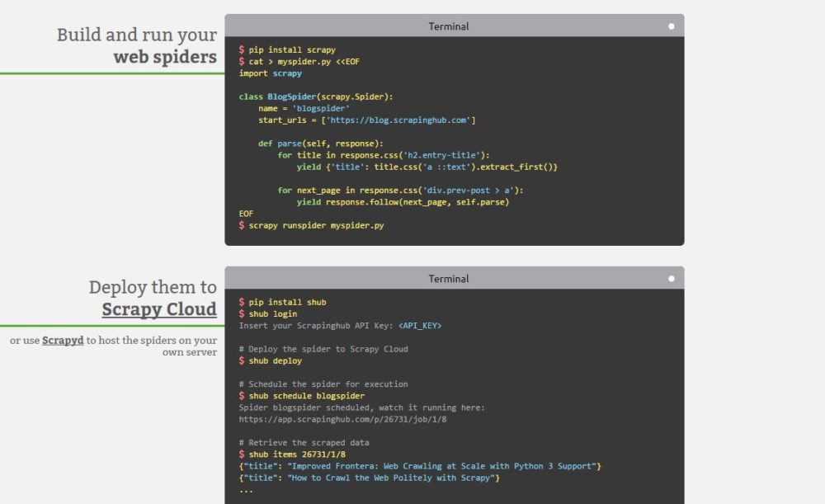This screenshot has width=825, height=504.
Task: Click the white dot in the second Terminal title bar
Action: tap(672, 279)
